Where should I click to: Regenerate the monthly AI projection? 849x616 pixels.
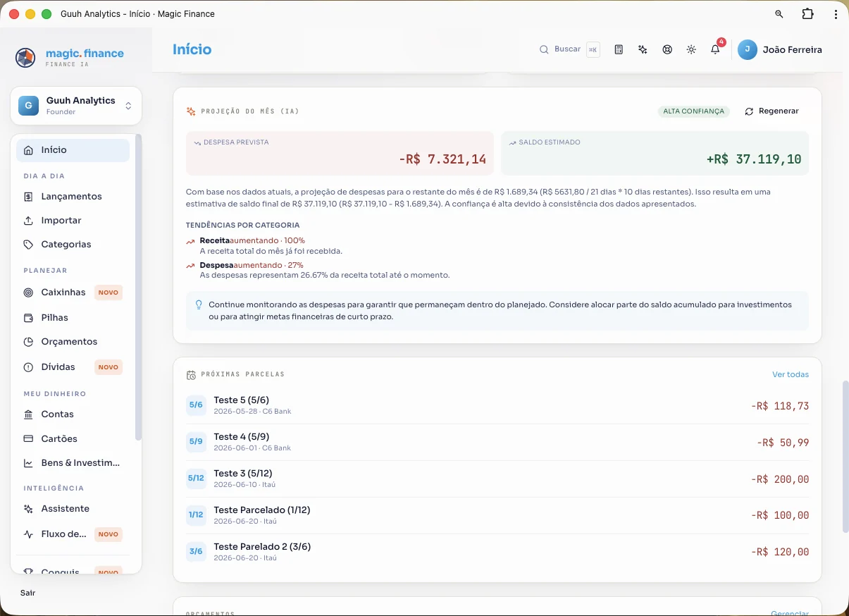(772, 111)
